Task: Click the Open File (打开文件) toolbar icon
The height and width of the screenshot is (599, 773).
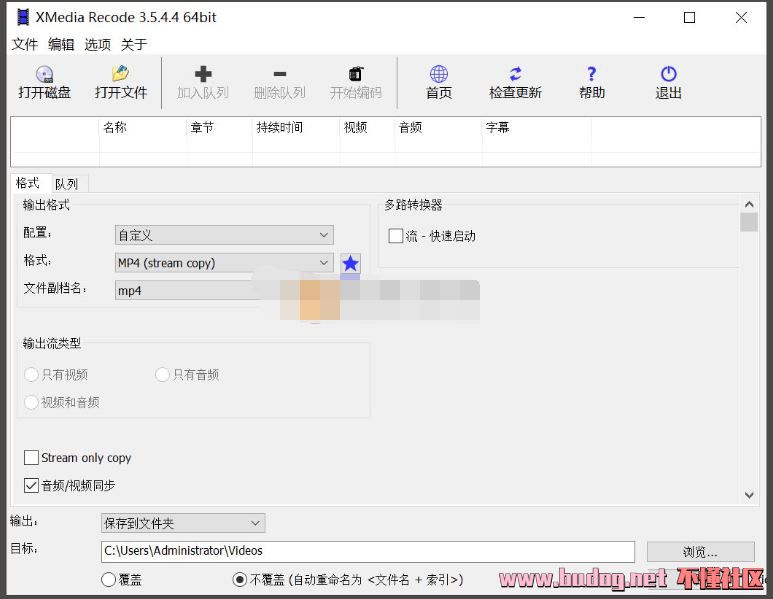Action: coord(120,74)
